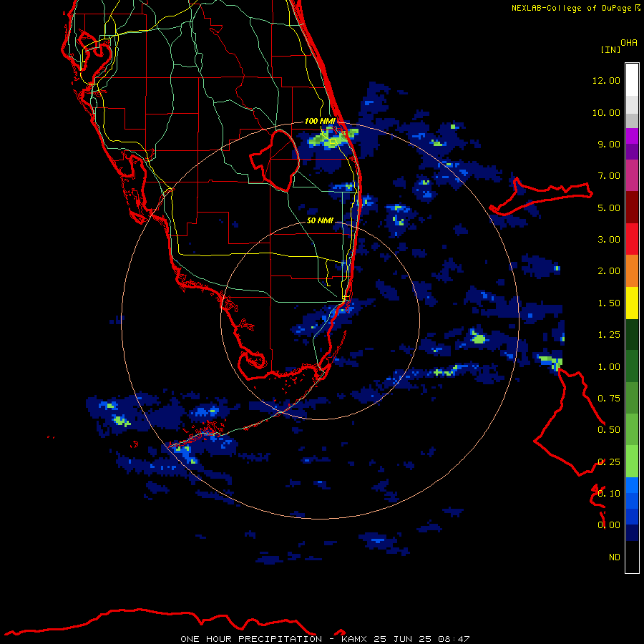This screenshot has width=644, height=644.
Task: Click the 1.50 legend value
Action: pos(609,303)
